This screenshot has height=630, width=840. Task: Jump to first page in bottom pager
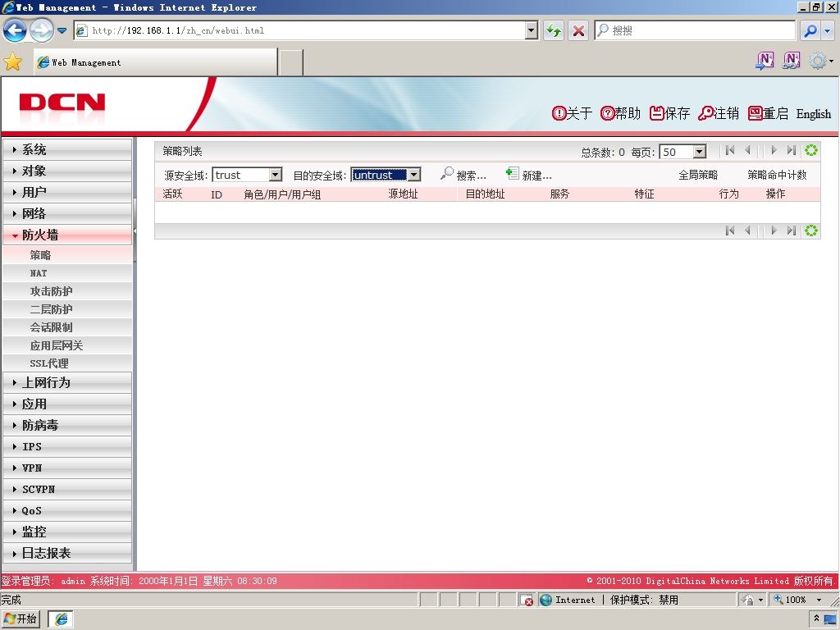tap(729, 231)
